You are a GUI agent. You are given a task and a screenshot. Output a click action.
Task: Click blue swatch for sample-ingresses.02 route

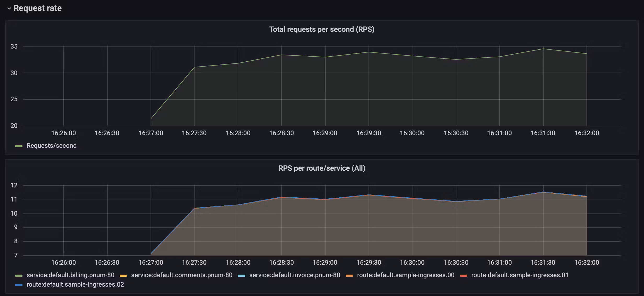(x=19, y=285)
